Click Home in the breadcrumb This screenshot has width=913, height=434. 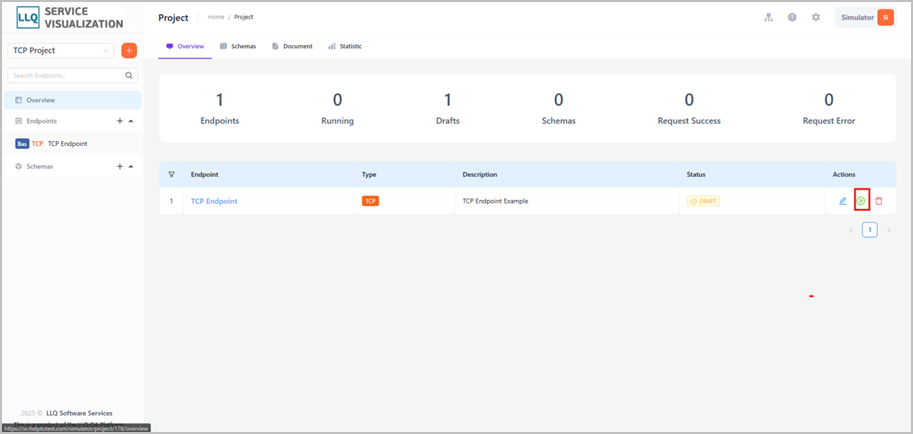click(x=215, y=17)
